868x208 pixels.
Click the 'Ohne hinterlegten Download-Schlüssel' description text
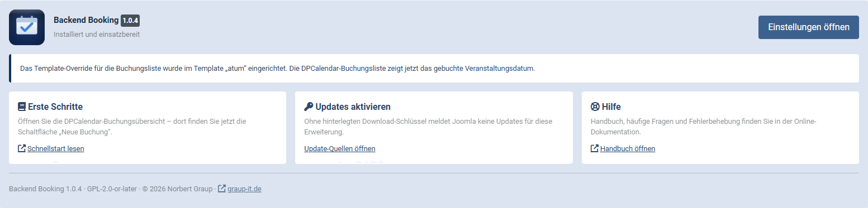click(428, 127)
